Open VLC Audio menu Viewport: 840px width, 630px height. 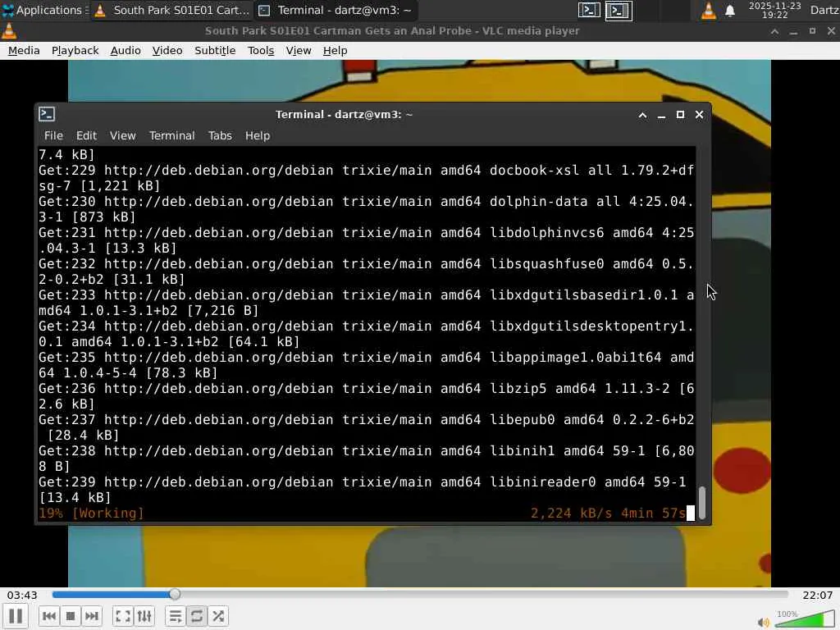[126, 50]
